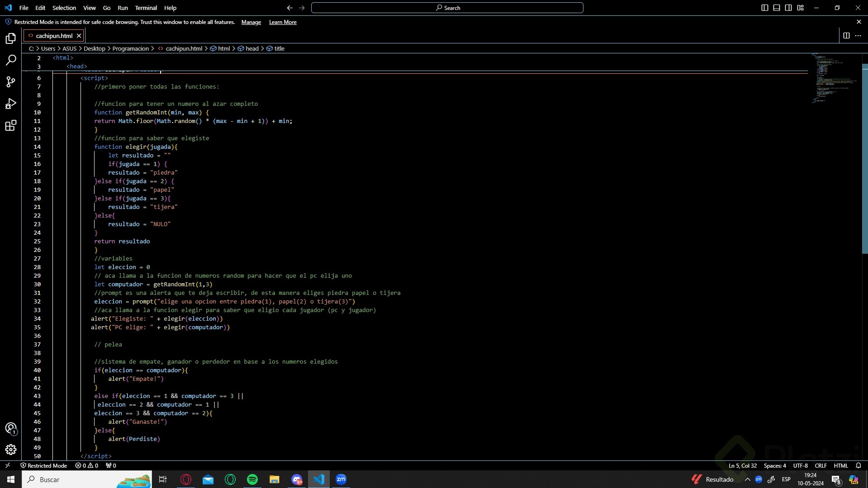
Task: Open the Source Control view
Action: (11, 82)
